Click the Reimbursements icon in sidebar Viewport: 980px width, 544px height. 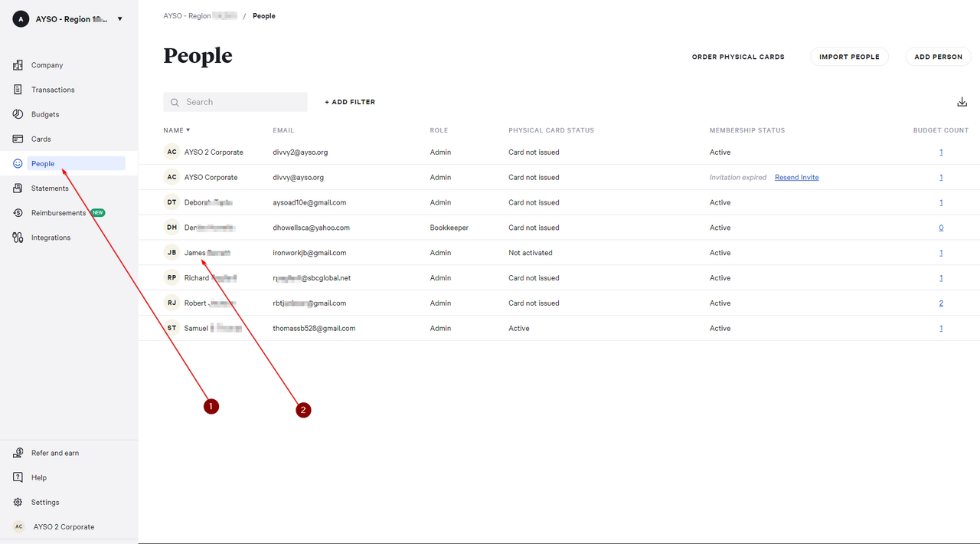[x=18, y=213]
